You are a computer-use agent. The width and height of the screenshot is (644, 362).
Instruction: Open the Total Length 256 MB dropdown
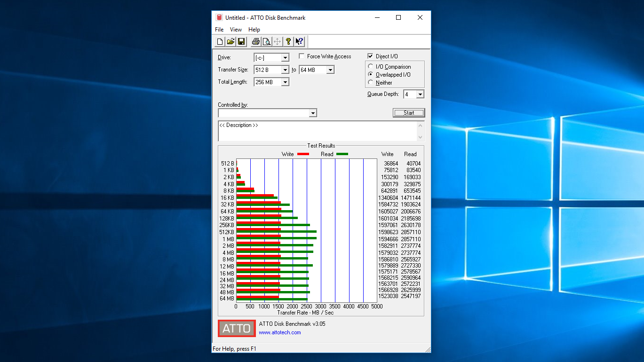[285, 82]
